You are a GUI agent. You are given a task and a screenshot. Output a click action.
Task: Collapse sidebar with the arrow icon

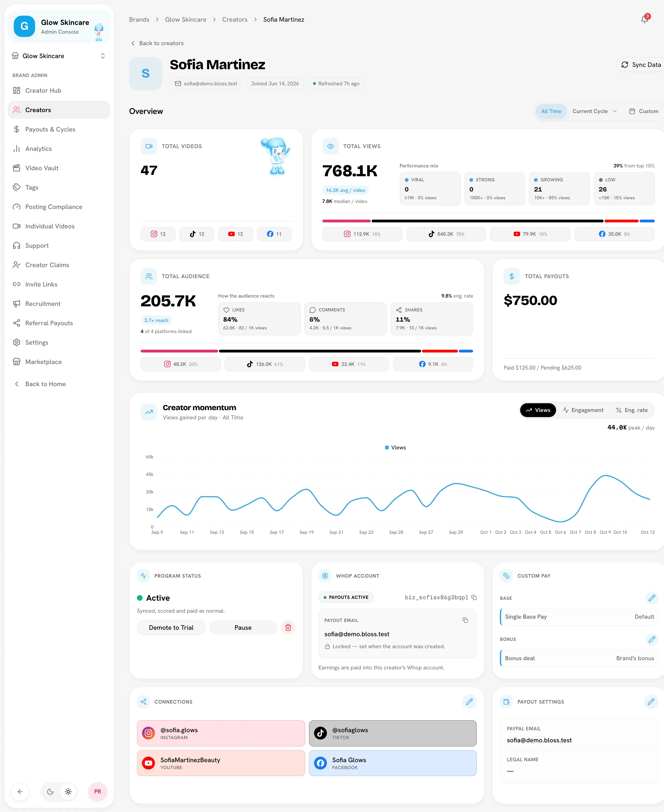pos(20,792)
